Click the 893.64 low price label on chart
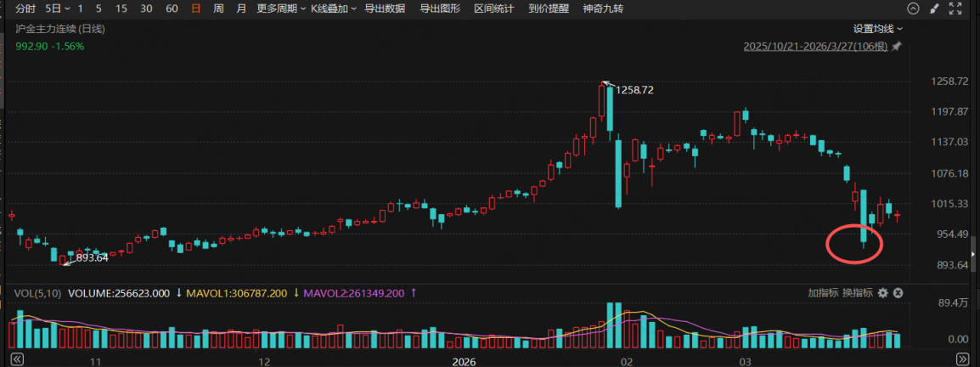This screenshot has width=980, height=367. [x=91, y=257]
